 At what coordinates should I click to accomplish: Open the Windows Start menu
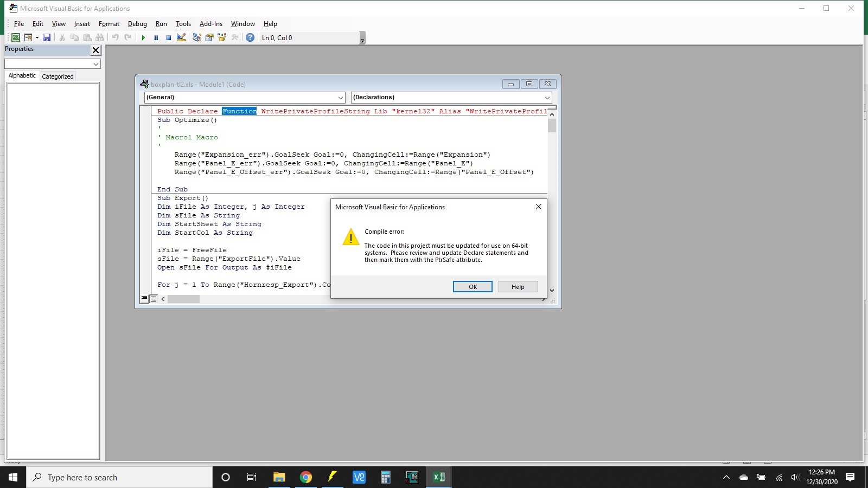[13, 477]
